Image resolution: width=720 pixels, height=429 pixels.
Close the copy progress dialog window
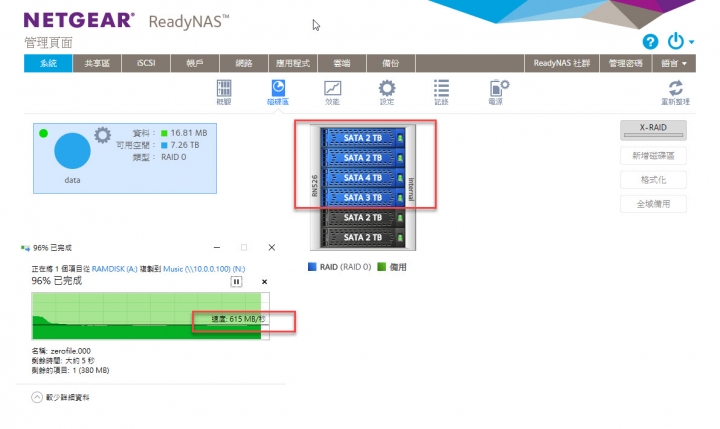coord(271,248)
